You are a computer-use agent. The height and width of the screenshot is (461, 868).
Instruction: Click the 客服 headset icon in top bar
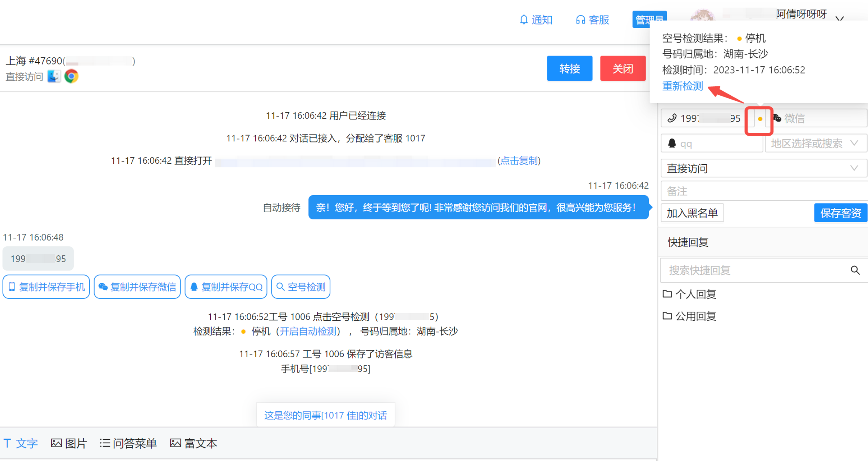point(581,20)
